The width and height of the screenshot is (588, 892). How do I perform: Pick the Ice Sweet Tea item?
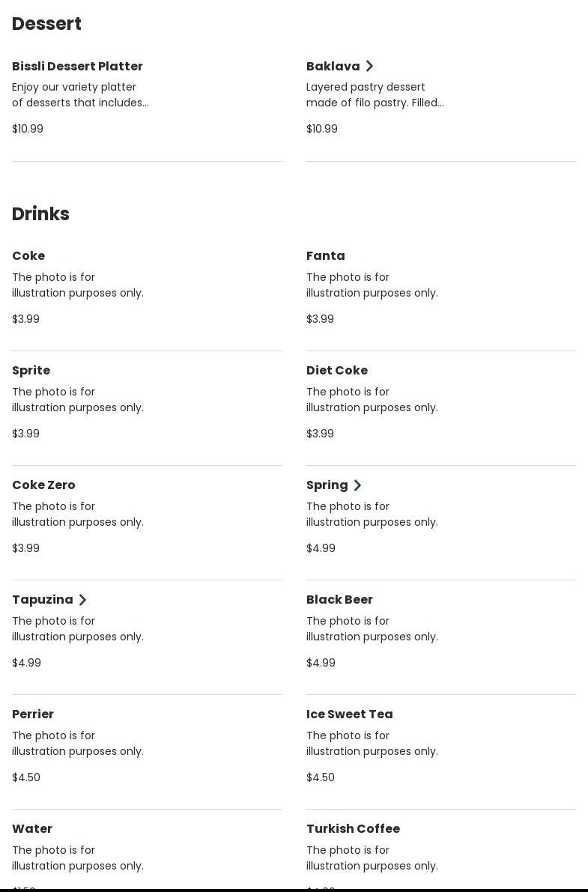349,714
